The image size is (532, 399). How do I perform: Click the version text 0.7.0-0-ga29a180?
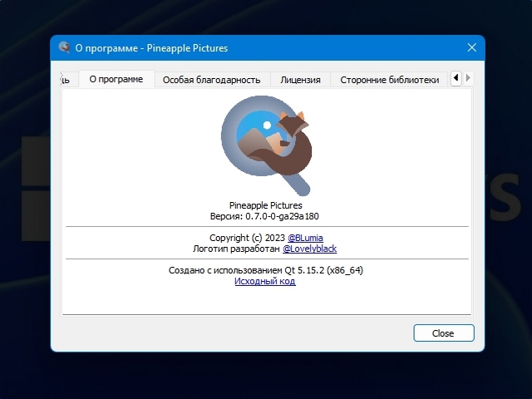[x=282, y=216]
